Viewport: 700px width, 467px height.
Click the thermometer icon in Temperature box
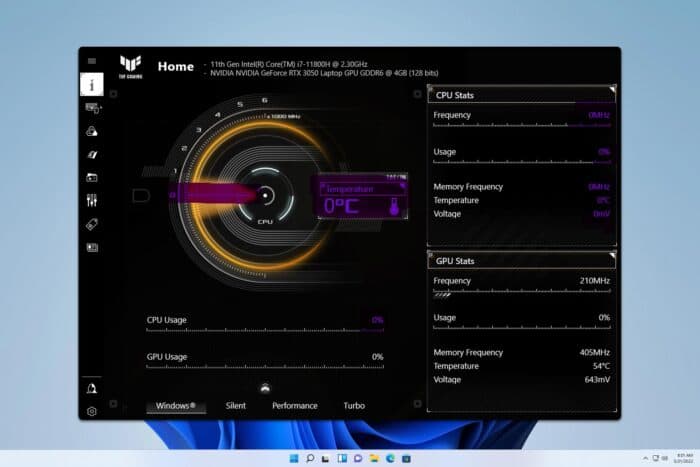394,207
